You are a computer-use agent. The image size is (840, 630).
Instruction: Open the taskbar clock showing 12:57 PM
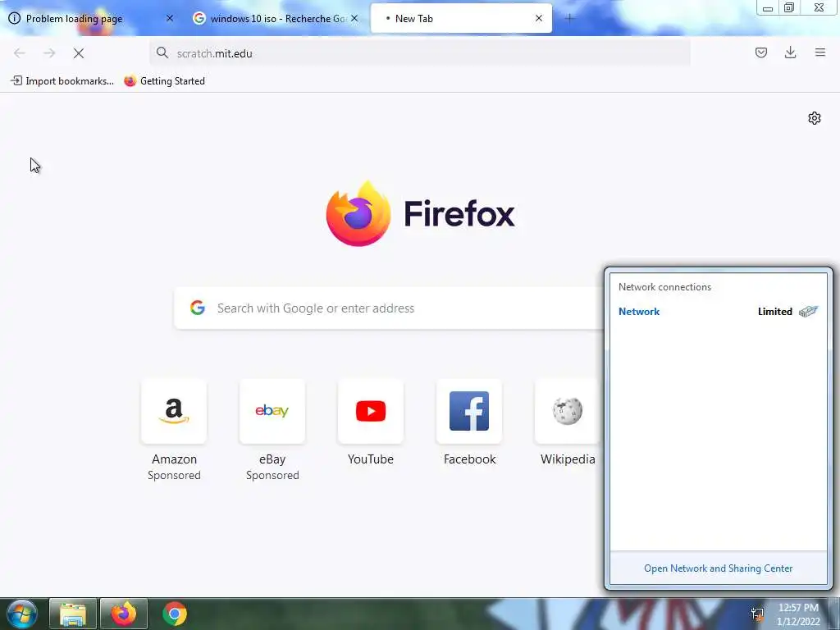click(x=798, y=614)
